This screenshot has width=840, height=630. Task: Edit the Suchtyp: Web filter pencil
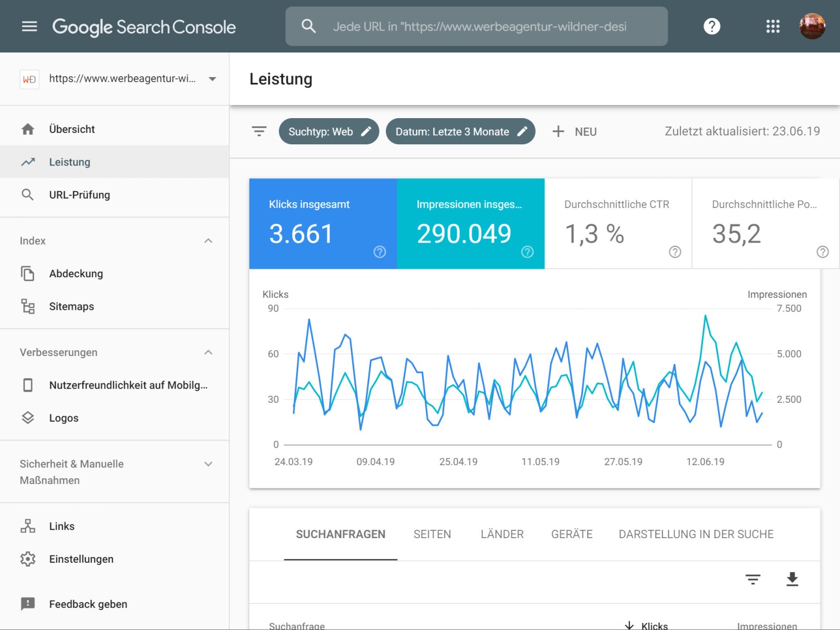coord(366,131)
